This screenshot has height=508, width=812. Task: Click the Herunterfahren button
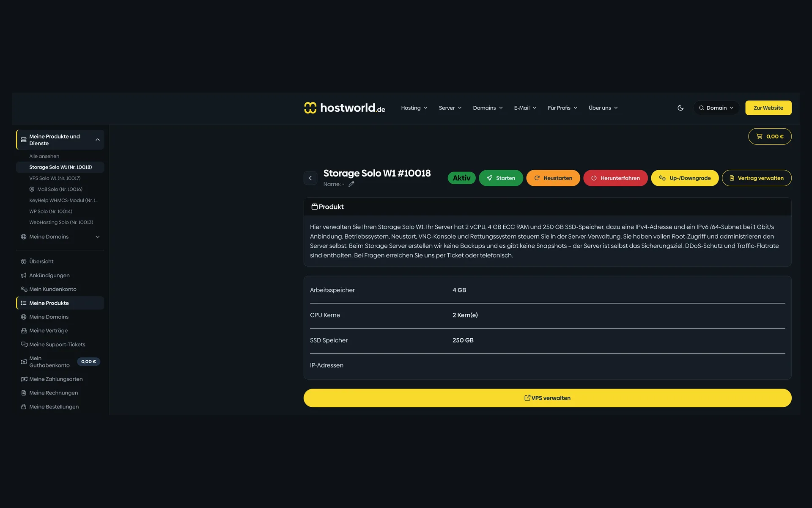click(x=615, y=178)
